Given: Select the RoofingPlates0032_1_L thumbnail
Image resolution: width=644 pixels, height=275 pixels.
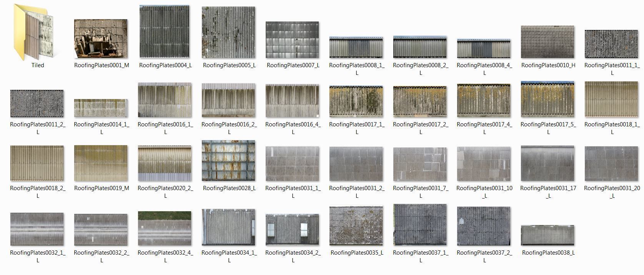Looking at the screenshot, I should tap(37, 229).
